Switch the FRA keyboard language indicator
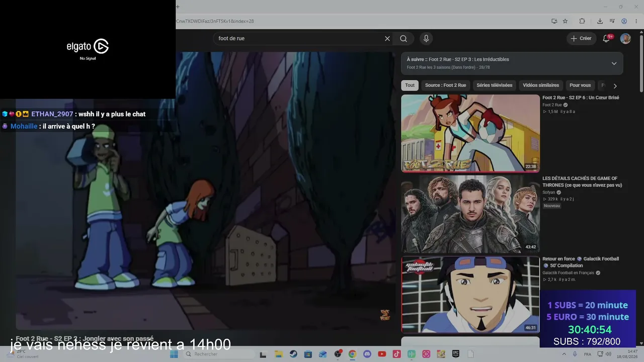644x362 pixels. coord(588,354)
